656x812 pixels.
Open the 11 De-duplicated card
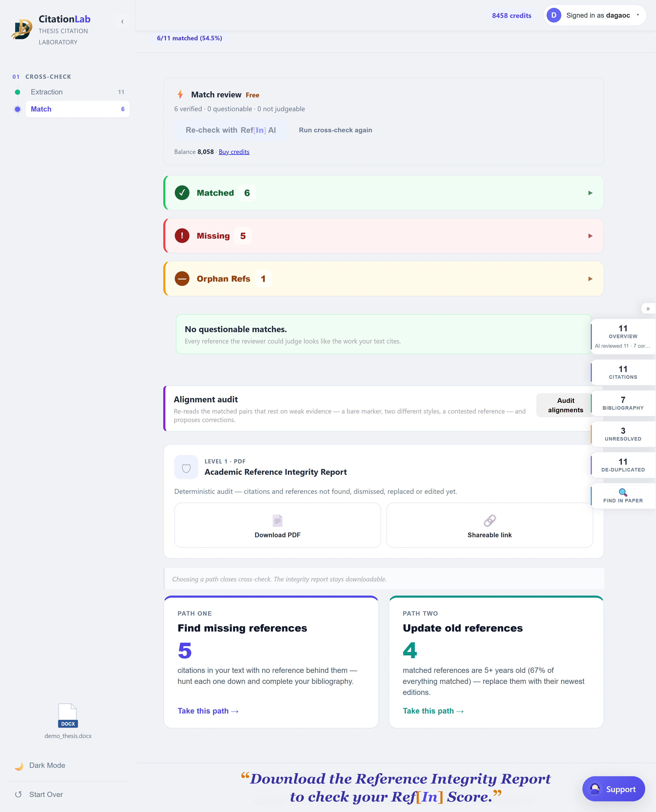(x=623, y=465)
